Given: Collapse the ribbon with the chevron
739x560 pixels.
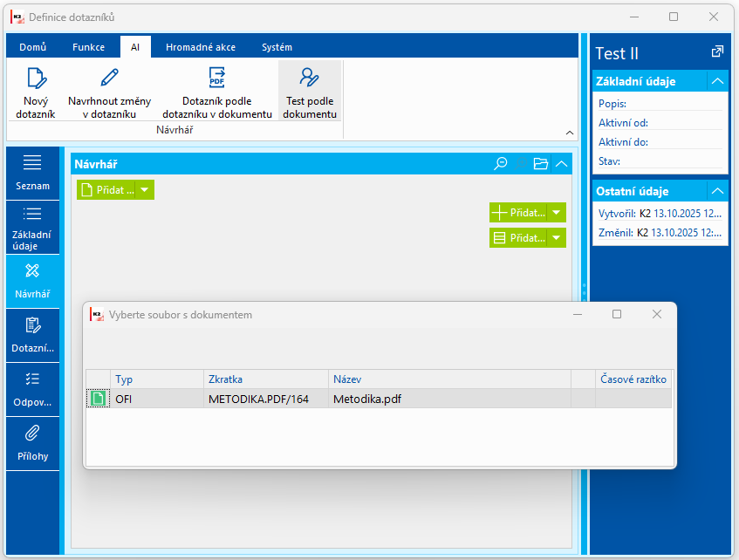Looking at the screenshot, I should coord(570,133).
